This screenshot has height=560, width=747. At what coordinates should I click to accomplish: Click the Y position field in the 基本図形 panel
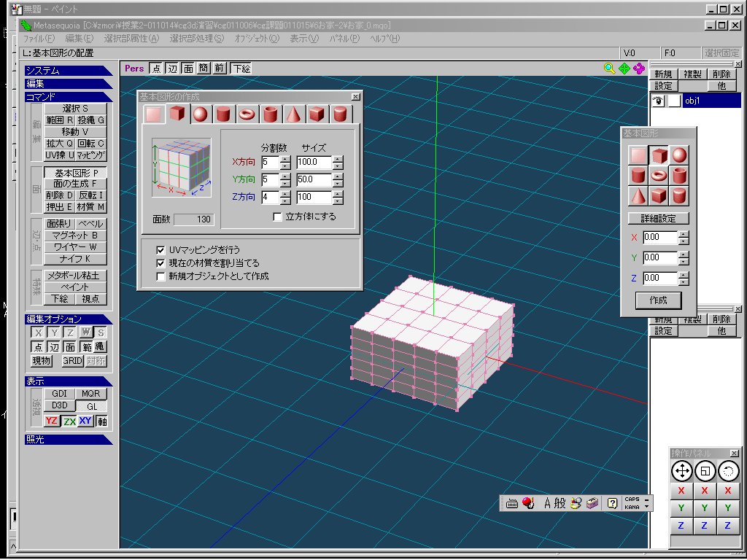pyautogui.click(x=660, y=257)
